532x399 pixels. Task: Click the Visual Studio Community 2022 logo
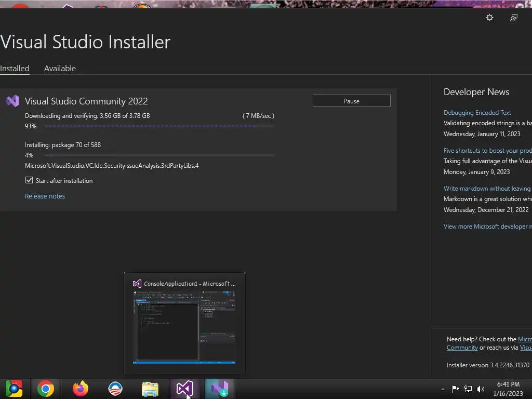tap(12, 101)
